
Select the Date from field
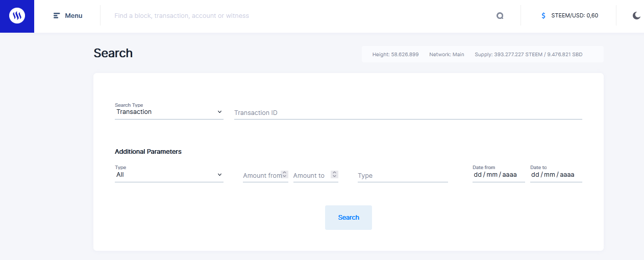tap(499, 175)
